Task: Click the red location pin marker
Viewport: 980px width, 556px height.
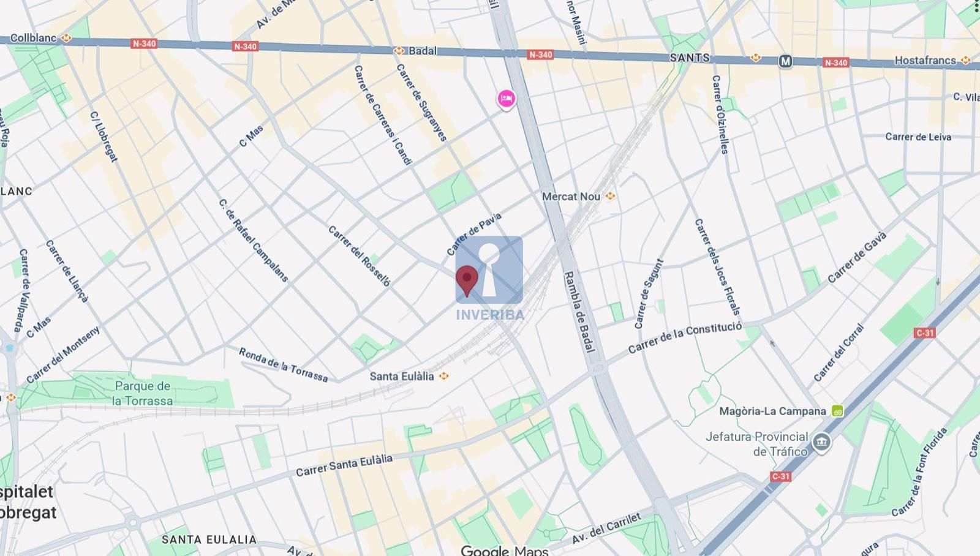Action: point(467,281)
